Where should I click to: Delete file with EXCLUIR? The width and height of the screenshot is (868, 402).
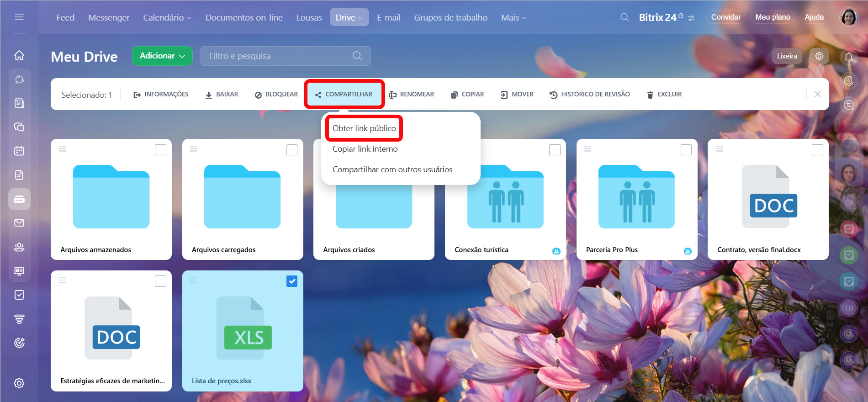pyautogui.click(x=664, y=94)
